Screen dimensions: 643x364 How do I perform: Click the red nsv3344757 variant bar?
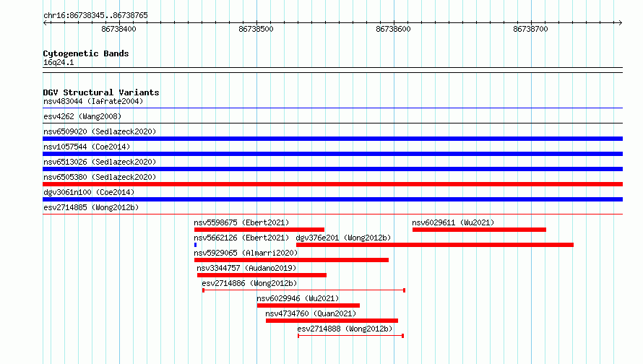[262, 275]
